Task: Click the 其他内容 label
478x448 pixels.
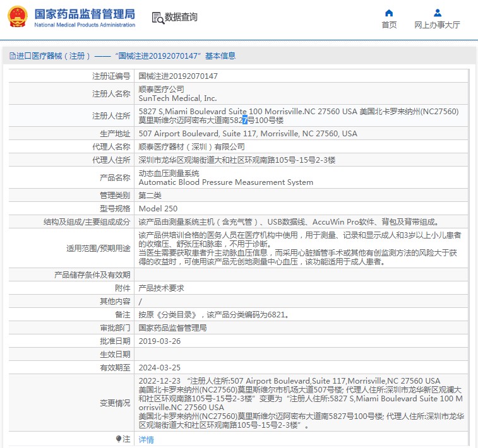Action: (115, 301)
